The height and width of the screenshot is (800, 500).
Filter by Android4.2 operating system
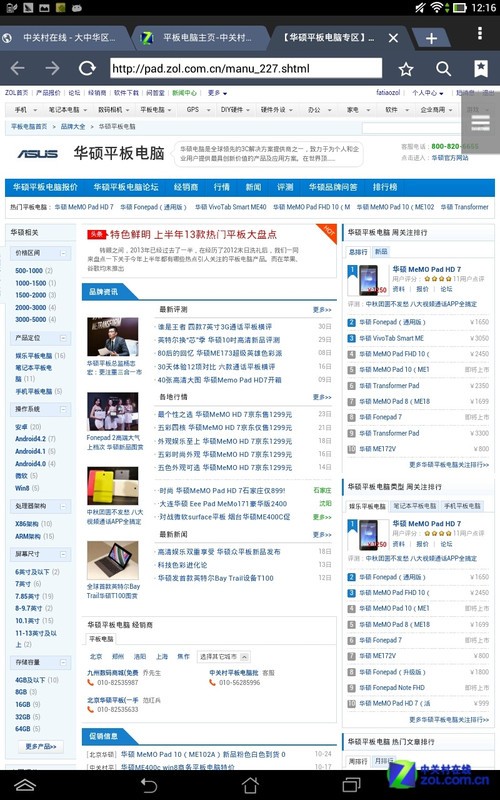[x=30, y=439]
